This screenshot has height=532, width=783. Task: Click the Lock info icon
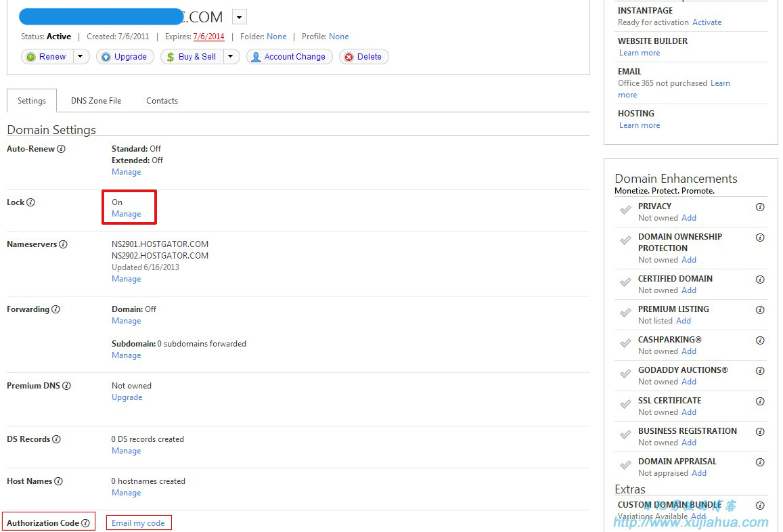[x=30, y=202]
